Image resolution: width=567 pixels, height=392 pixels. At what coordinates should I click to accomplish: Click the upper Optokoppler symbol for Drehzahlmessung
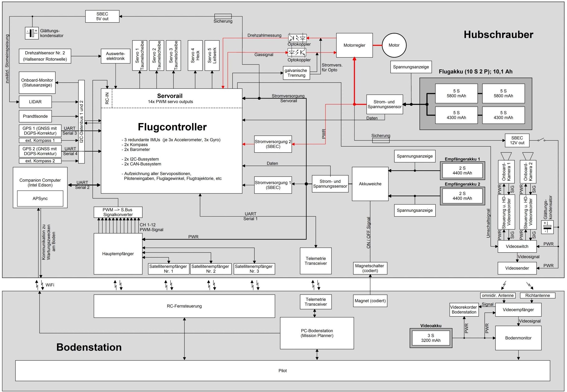click(x=297, y=38)
